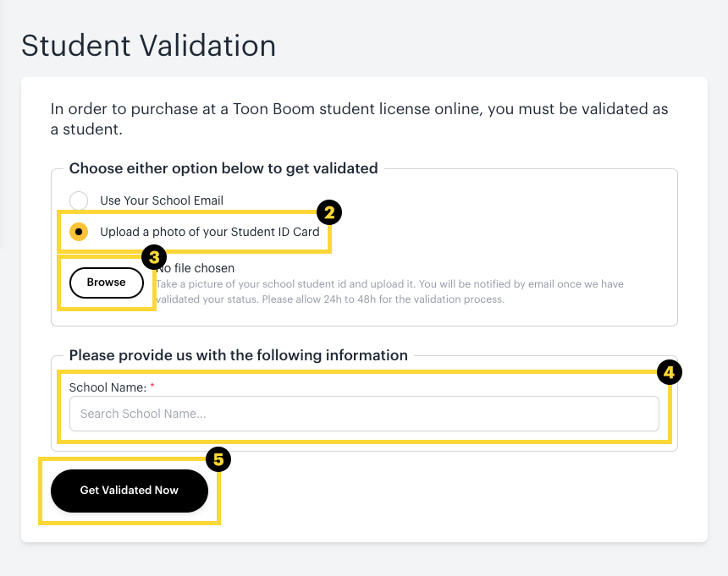728x576 pixels.
Task: Click inside the Search School Name field
Action: 362,414
